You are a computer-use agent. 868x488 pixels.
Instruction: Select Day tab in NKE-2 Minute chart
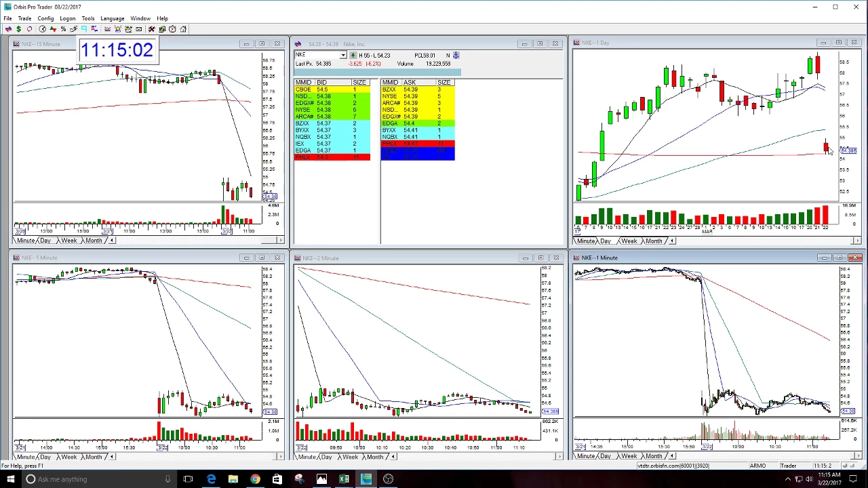coord(326,457)
